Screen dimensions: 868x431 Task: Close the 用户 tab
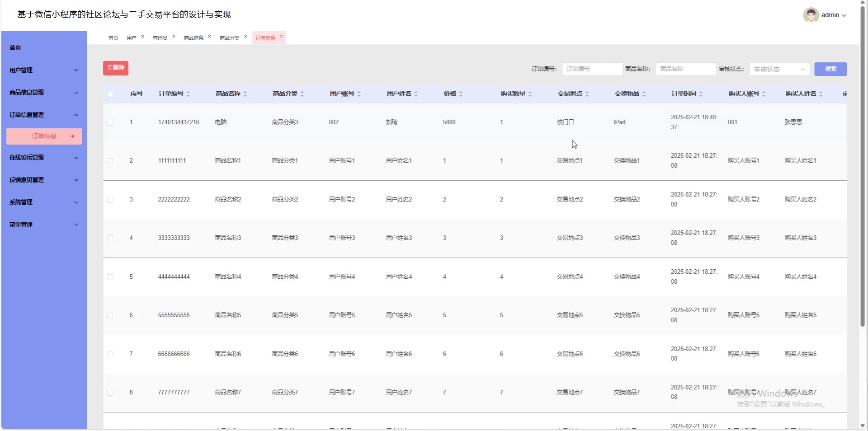point(142,37)
